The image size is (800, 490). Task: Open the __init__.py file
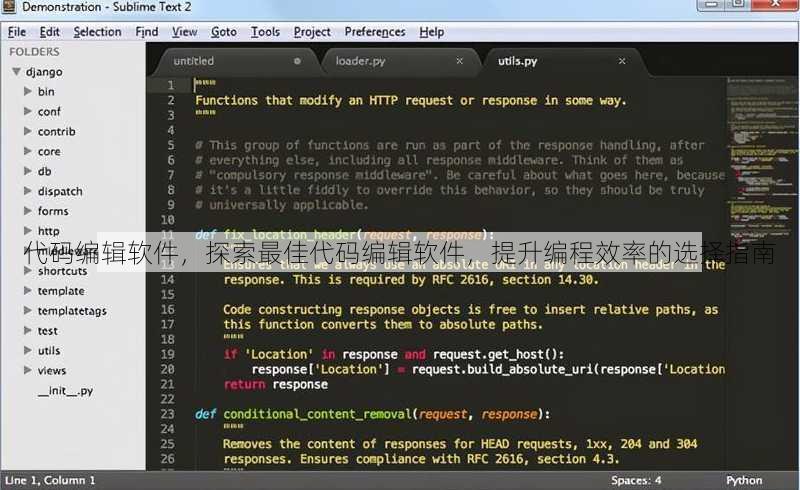click(65, 391)
